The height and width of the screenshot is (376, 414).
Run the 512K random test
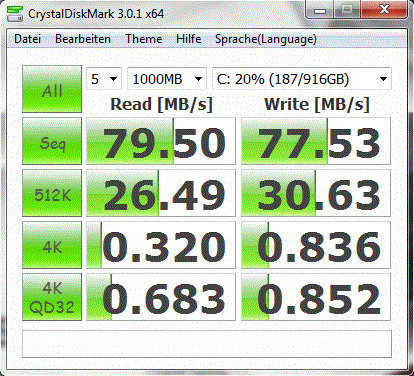(52, 193)
